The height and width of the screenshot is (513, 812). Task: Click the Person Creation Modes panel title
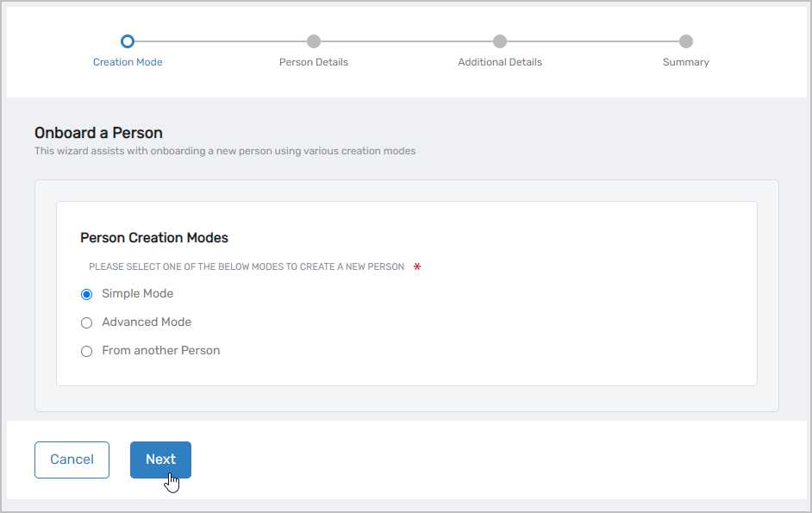click(x=153, y=238)
